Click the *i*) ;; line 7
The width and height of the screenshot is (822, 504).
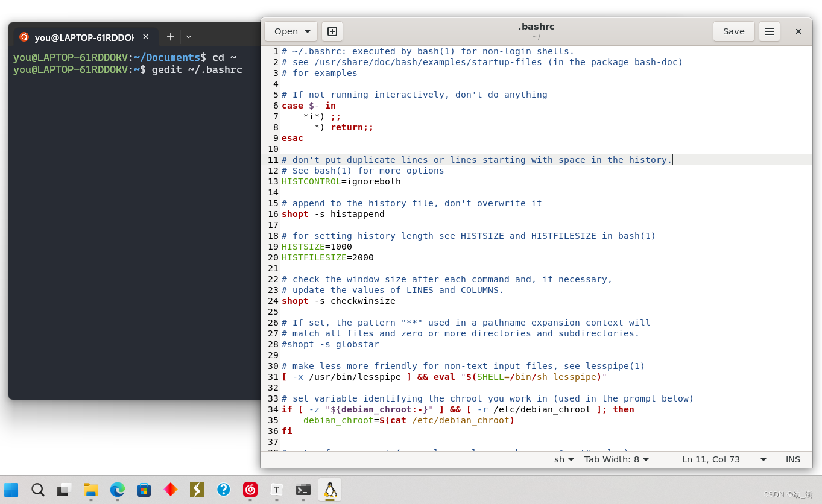click(x=322, y=116)
